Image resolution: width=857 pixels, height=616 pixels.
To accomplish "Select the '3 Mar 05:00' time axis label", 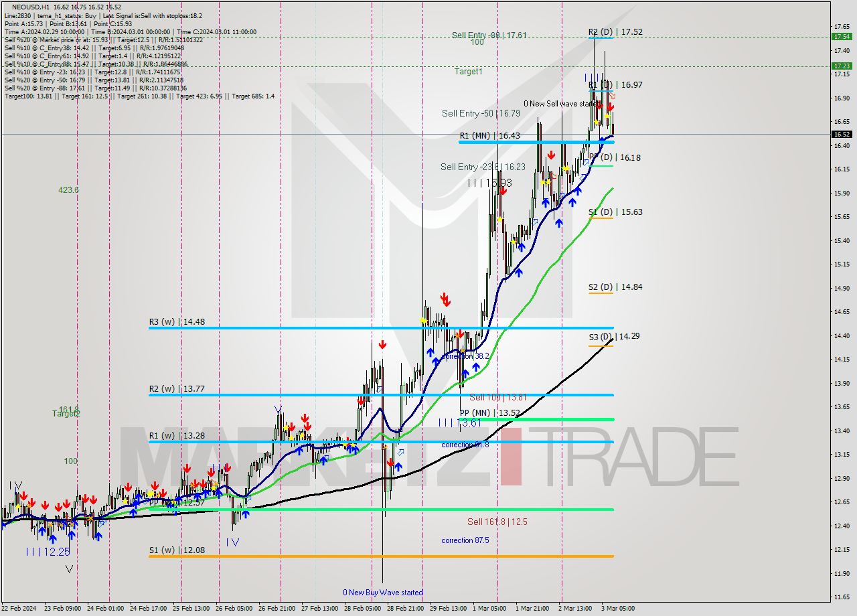I will click(617, 609).
